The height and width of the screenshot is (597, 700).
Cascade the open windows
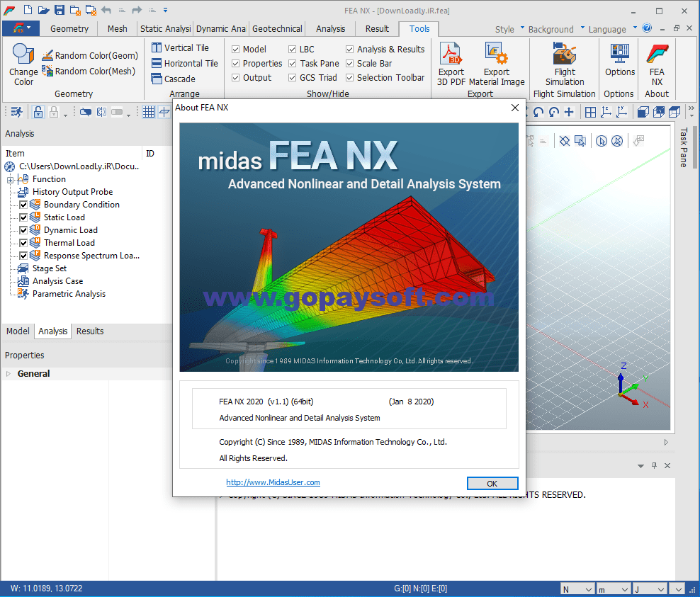[173, 79]
